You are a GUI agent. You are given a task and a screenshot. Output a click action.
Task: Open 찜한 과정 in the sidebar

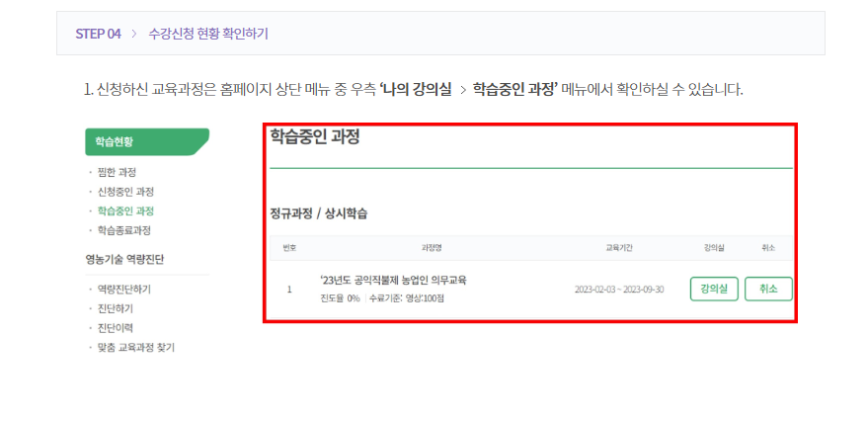(x=117, y=172)
